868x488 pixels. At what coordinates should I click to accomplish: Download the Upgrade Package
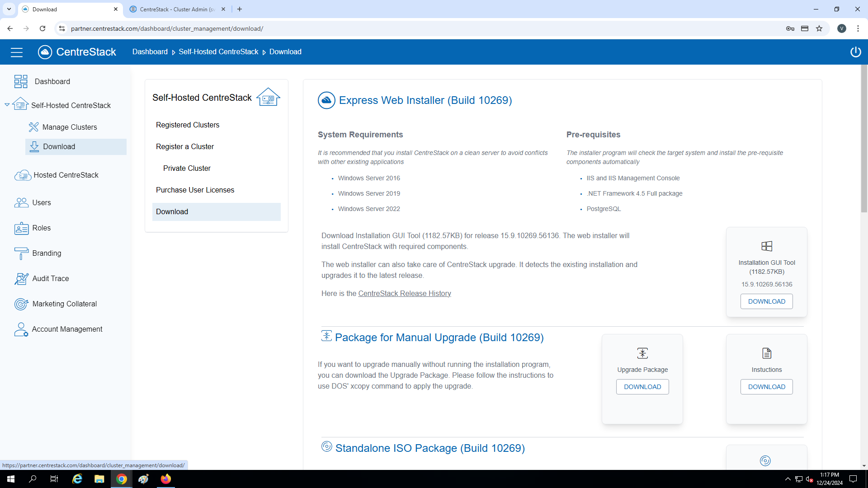pos(642,387)
